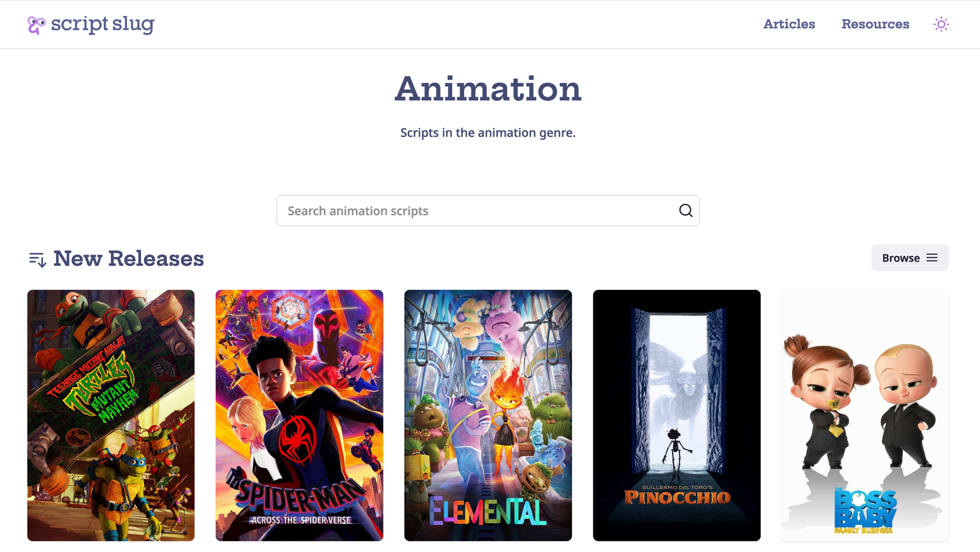
Task: Open the Browse menu hamburger icon
Action: 932,258
